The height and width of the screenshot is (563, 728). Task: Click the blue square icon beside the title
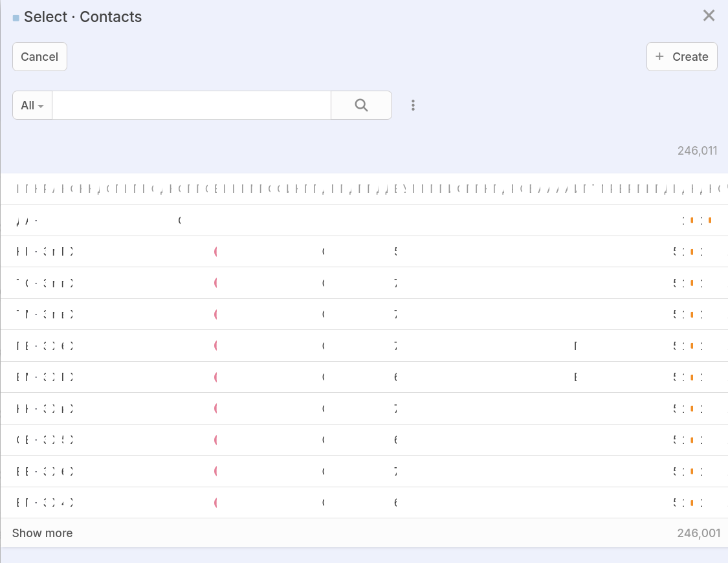[x=16, y=18]
